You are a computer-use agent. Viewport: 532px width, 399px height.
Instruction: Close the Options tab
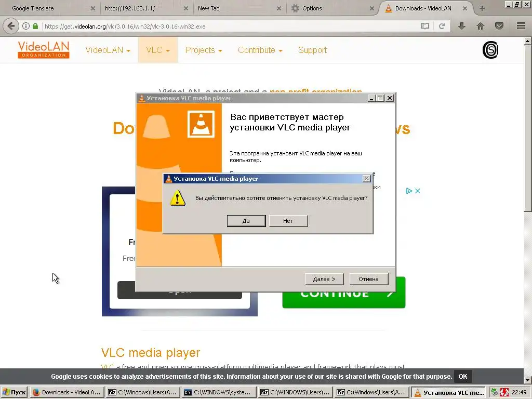click(372, 8)
